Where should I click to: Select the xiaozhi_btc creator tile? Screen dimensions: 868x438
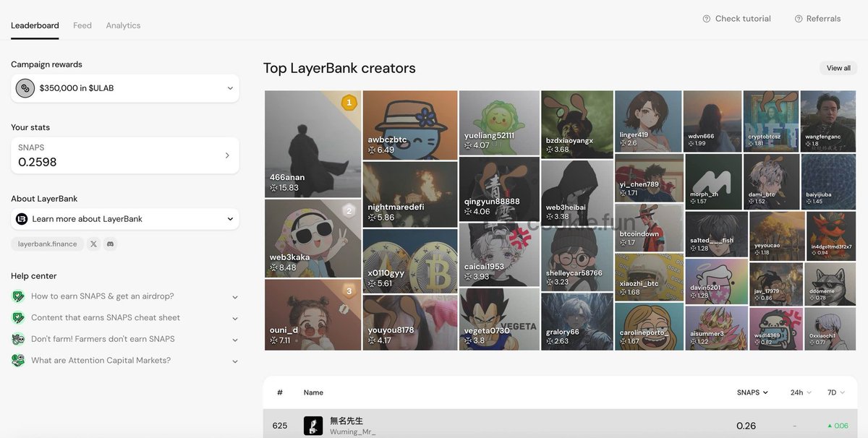649,277
